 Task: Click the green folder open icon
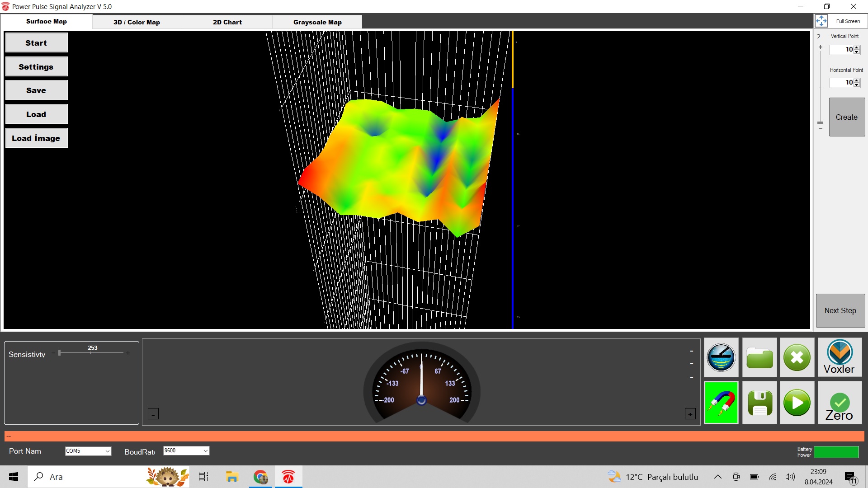point(759,357)
